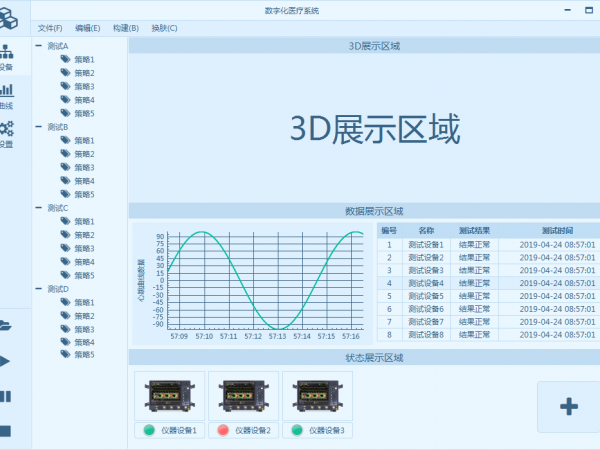Image resolution: width=600 pixels, height=450 pixels.
Task: Open the 曲线 (curves) chart sidebar icon
Action: 7,94
